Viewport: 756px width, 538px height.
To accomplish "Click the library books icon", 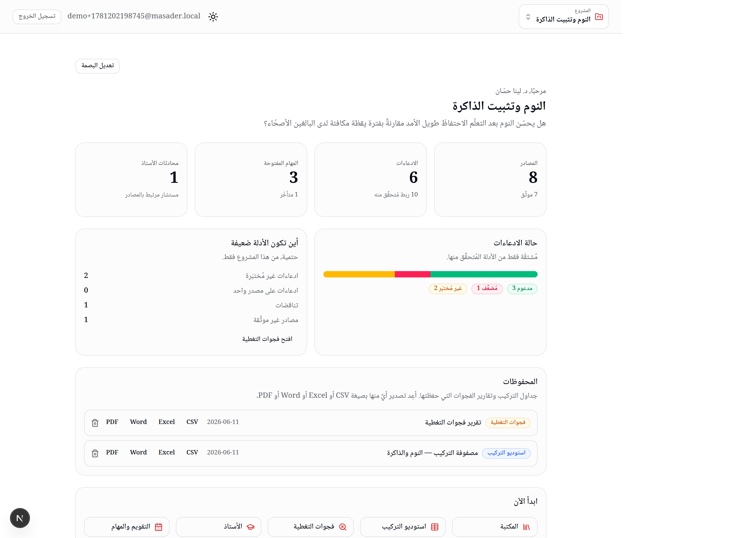I will coord(526,527).
